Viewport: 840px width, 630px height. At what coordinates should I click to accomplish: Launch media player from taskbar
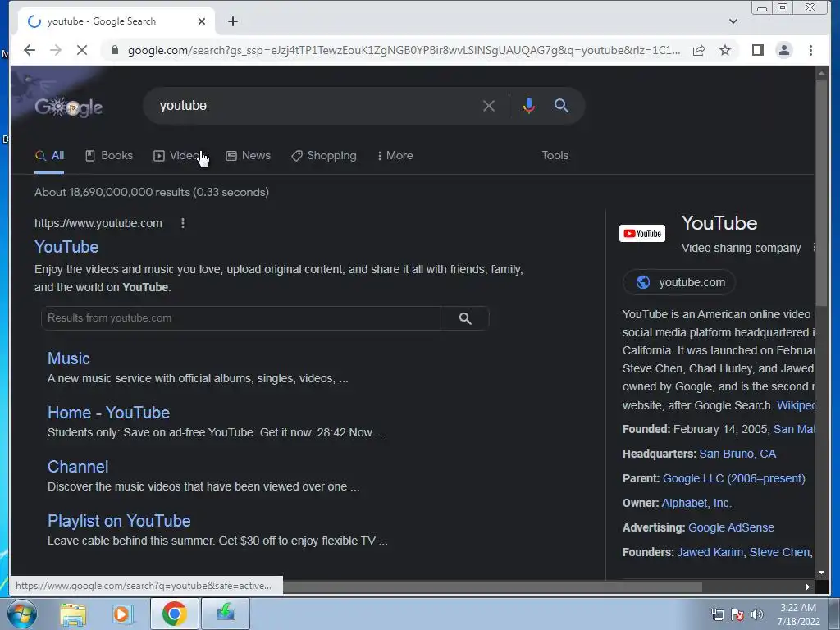pyautogui.click(x=123, y=614)
